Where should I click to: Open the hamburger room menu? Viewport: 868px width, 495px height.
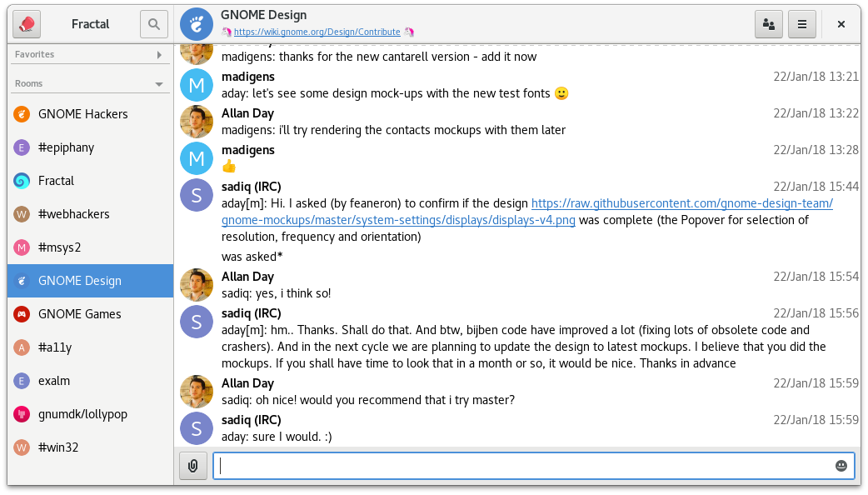(x=802, y=24)
